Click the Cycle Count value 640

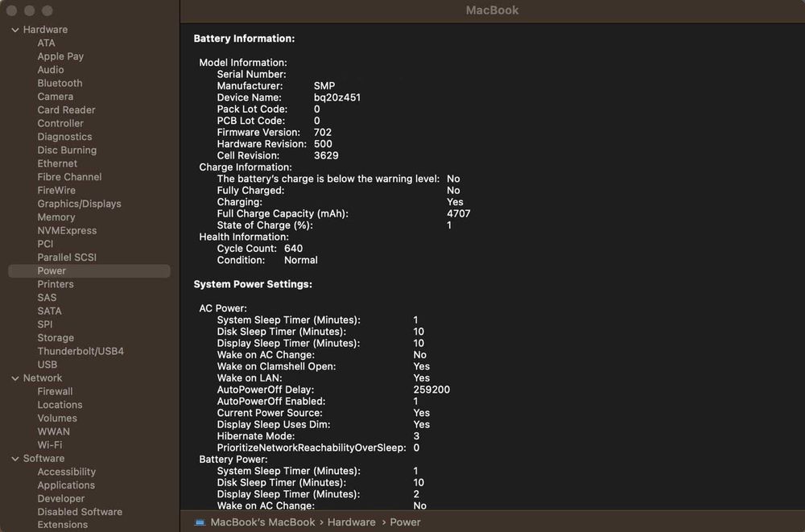(294, 249)
